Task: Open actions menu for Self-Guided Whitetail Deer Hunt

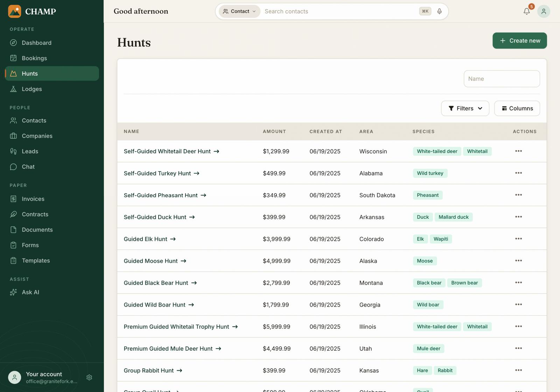Action: tap(518, 151)
